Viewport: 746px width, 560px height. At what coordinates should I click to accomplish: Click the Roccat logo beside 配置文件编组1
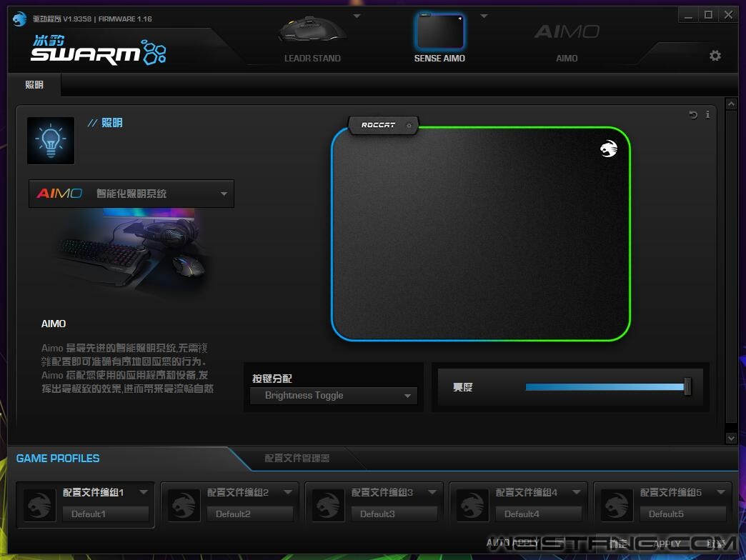pos(39,505)
